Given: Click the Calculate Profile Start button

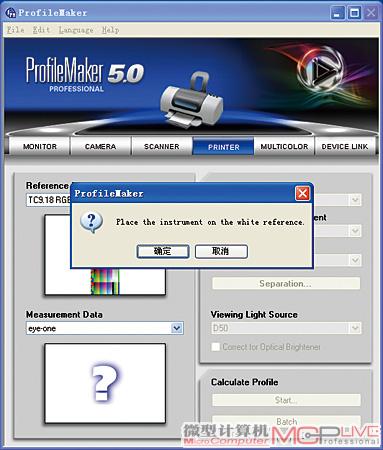Looking at the screenshot, I should [x=286, y=400].
